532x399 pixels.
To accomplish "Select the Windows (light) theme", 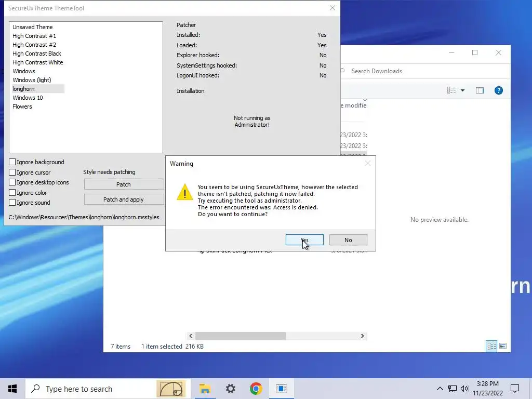I will point(32,80).
